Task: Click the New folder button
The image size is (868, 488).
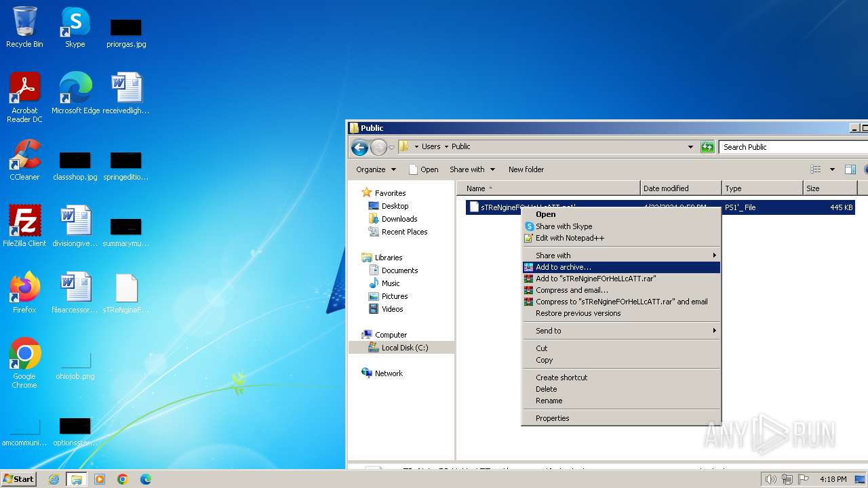Action: click(x=526, y=169)
